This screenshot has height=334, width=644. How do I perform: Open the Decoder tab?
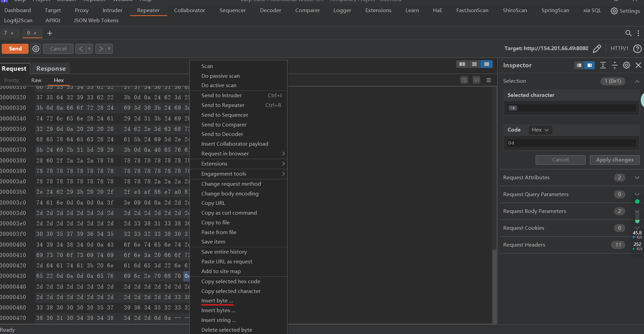tap(270, 10)
